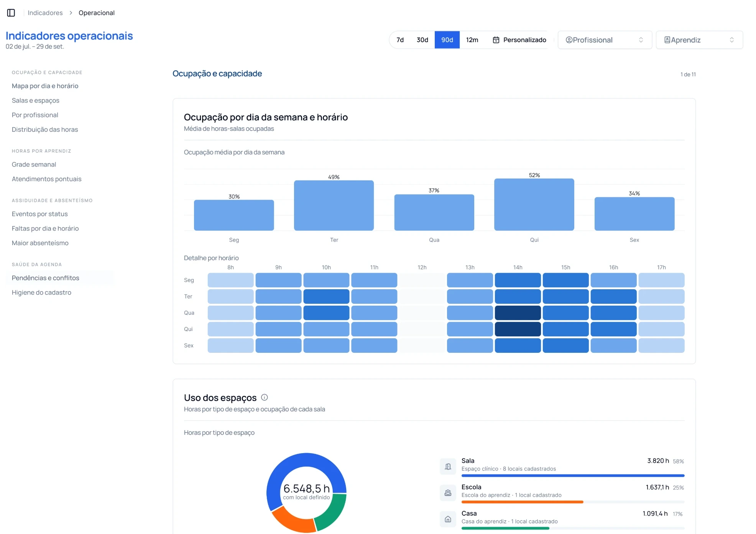Image resolution: width=756 pixels, height=534 pixels.
Task: Click the info icon next to Uso dos espaços
Action: (x=264, y=397)
